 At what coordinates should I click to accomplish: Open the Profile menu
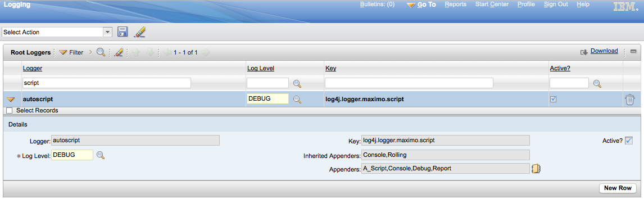click(526, 4)
